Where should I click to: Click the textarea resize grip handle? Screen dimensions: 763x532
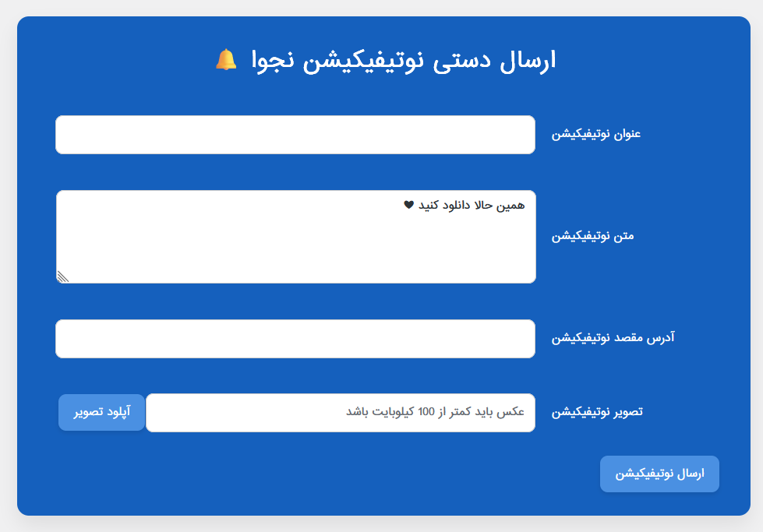click(x=63, y=277)
